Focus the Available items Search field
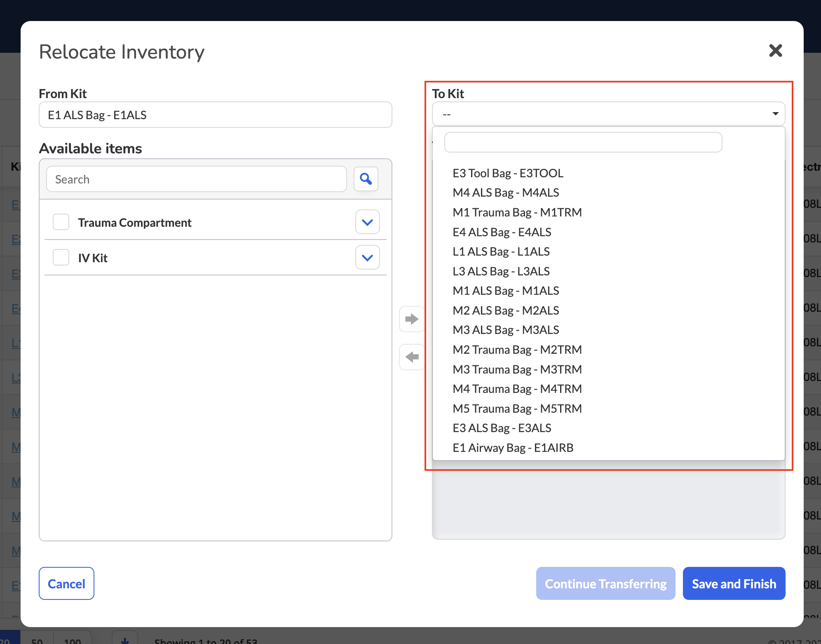Screen dimensions: 821x644 tap(197, 179)
